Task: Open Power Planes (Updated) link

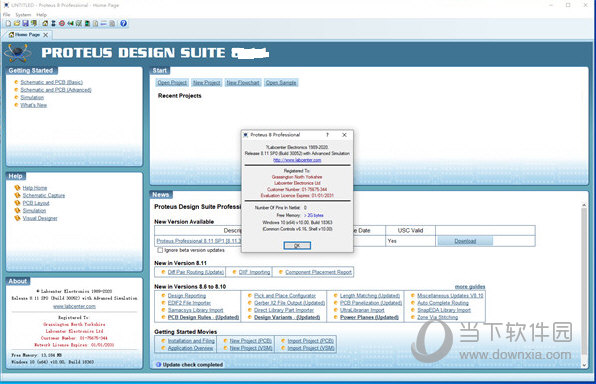Action: click(369, 317)
